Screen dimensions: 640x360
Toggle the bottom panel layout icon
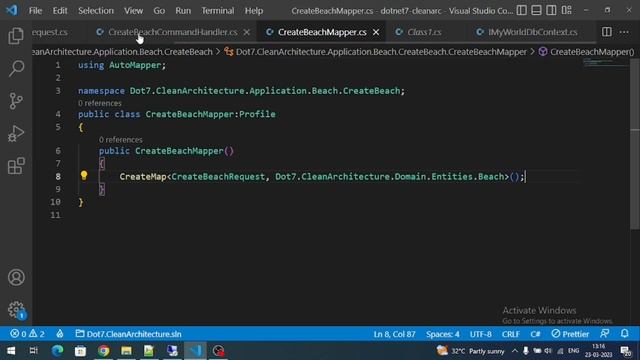pyautogui.click(x=536, y=10)
